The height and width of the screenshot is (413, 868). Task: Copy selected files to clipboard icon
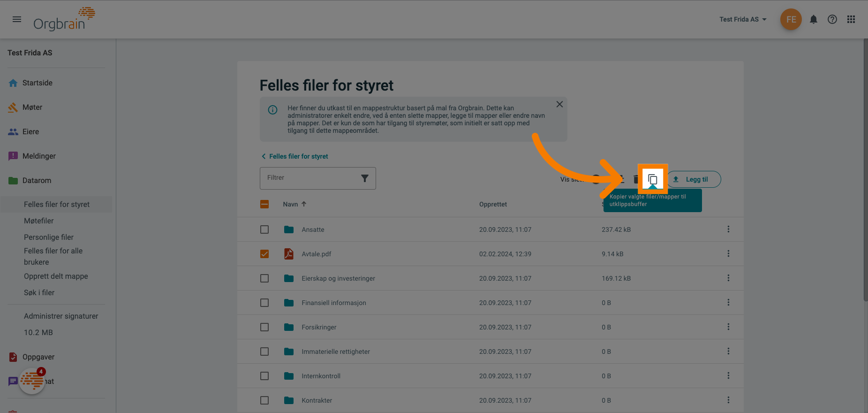coord(652,179)
